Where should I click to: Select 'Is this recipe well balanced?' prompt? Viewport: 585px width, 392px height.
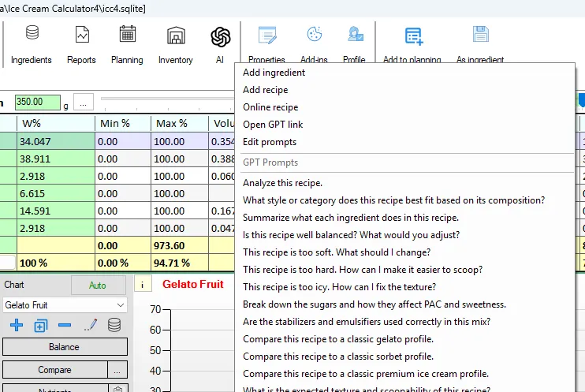(x=404, y=235)
